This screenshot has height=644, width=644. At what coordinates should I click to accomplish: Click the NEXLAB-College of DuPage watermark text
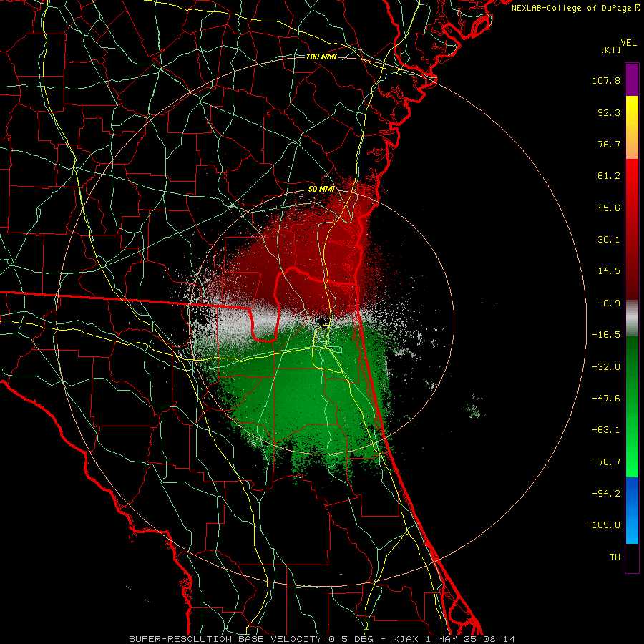pos(575,8)
